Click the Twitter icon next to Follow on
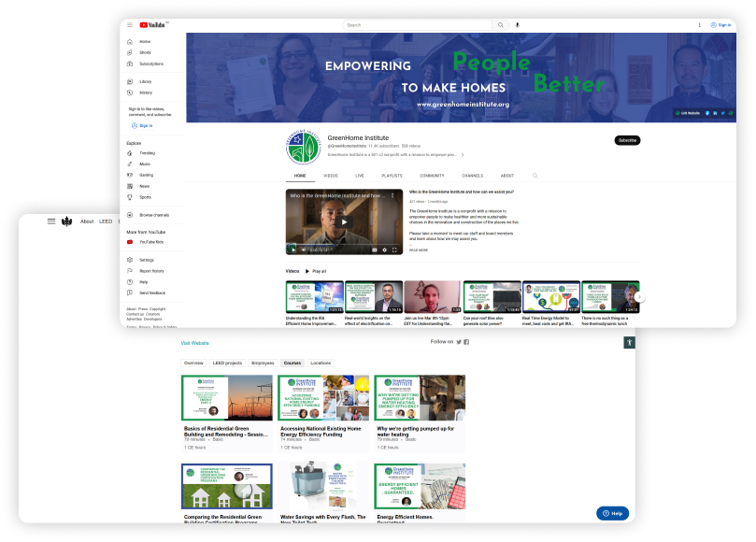Screen dimensions: 756x542 [459, 342]
